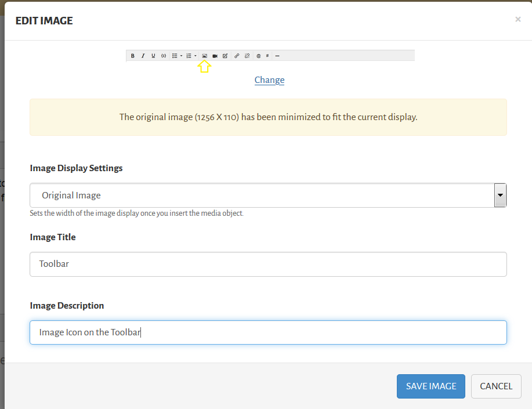
Task: Close the Edit Image dialog with X
Action: pos(517,19)
